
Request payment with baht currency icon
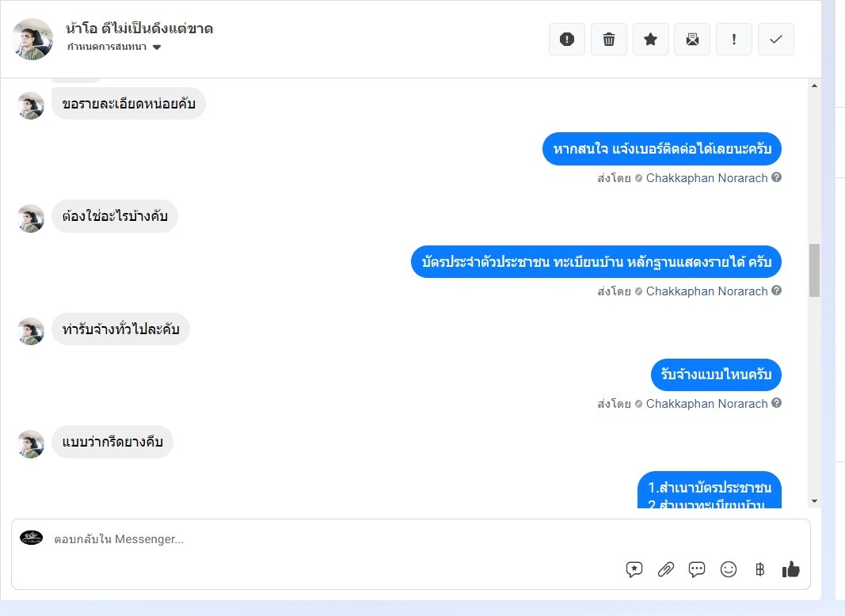pyautogui.click(x=759, y=569)
